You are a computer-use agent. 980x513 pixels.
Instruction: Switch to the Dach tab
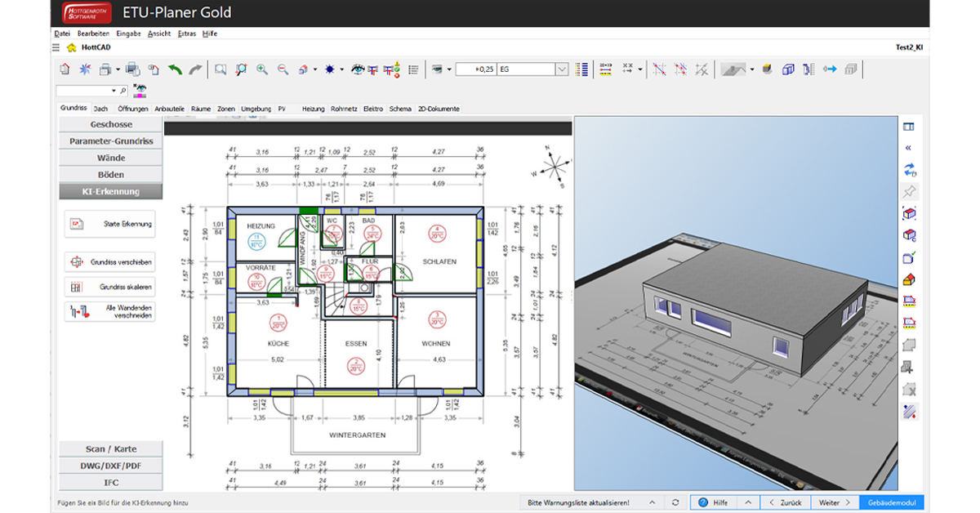[100, 109]
